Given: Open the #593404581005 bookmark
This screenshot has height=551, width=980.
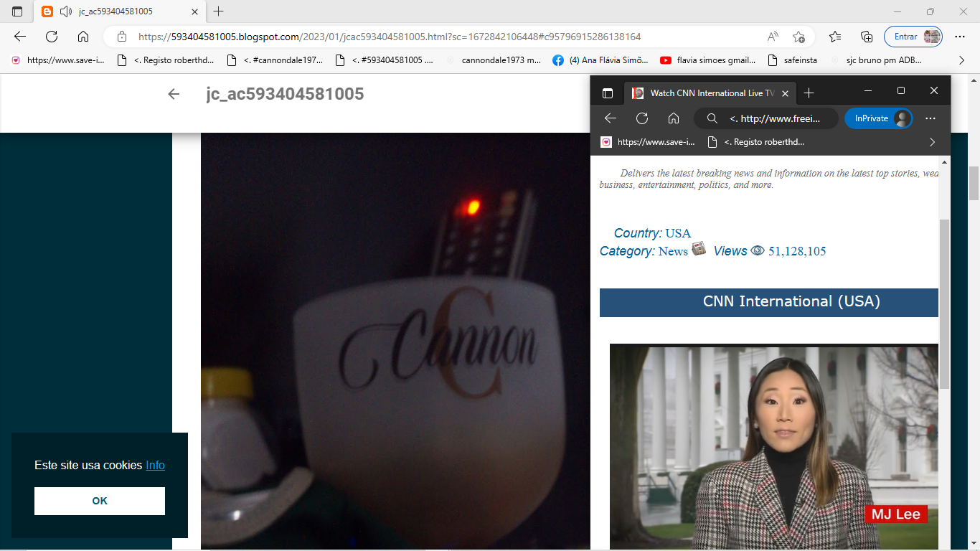Looking at the screenshot, I should pos(385,60).
